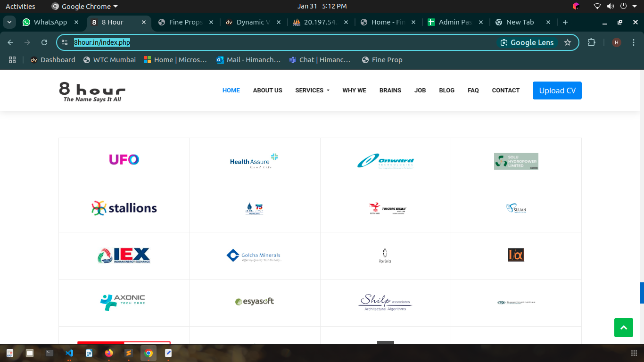Image resolution: width=644 pixels, height=362 pixels.
Task: Reload the 8hour.in page
Action: pyautogui.click(x=44, y=42)
